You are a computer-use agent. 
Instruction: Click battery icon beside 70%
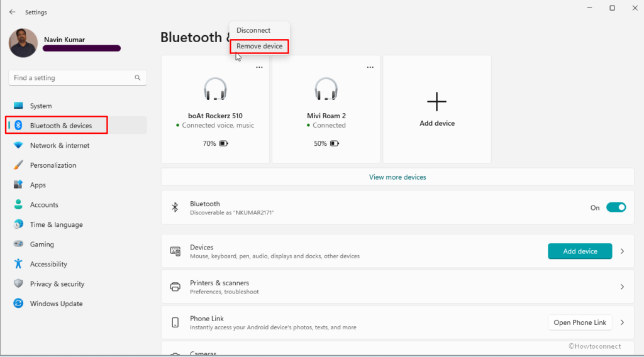click(223, 144)
